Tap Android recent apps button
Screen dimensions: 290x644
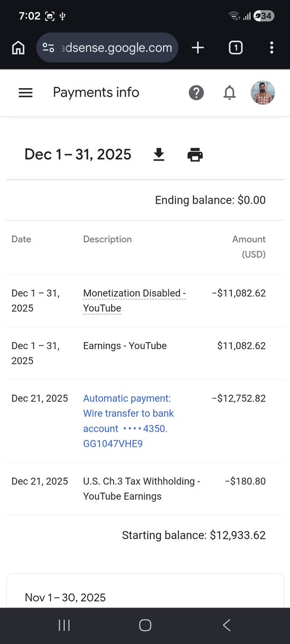(64, 626)
